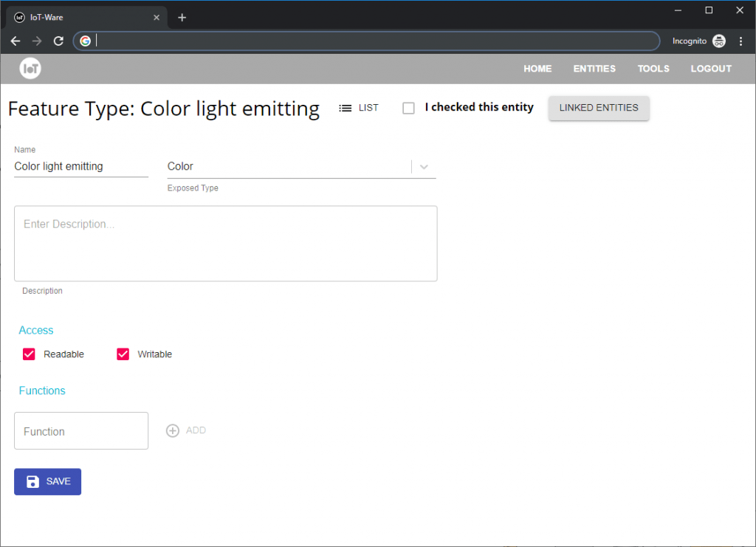Minimize the browser window
The image size is (756, 547).
[x=678, y=10]
